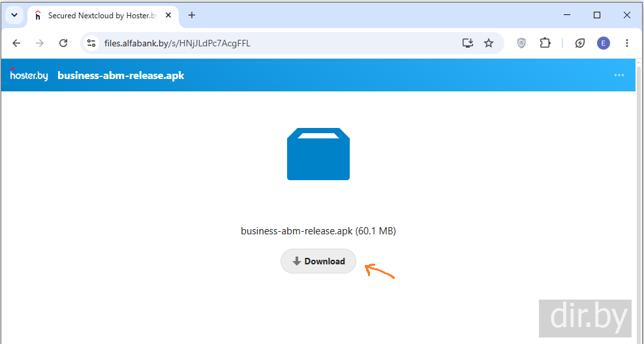
Task: Close the Secured Nextcloud tab
Action: pyautogui.click(x=168, y=16)
